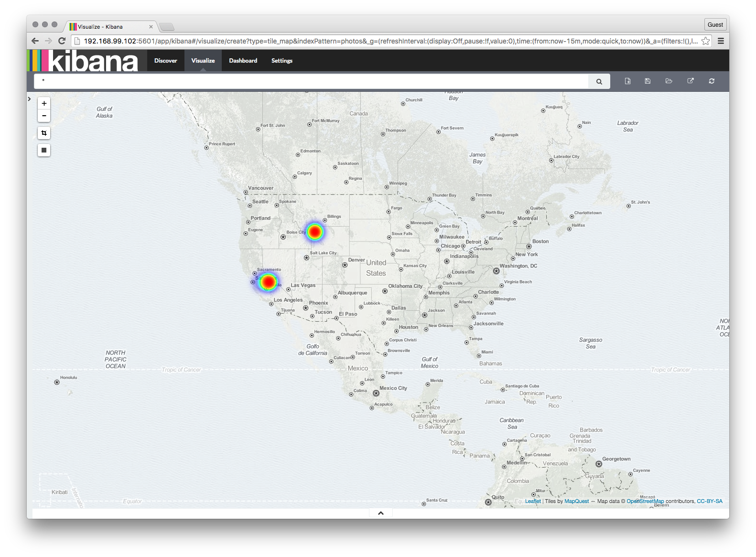The width and height of the screenshot is (756, 557).
Task: Open the OpenStreetMap attribution link
Action: pyautogui.click(x=645, y=501)
